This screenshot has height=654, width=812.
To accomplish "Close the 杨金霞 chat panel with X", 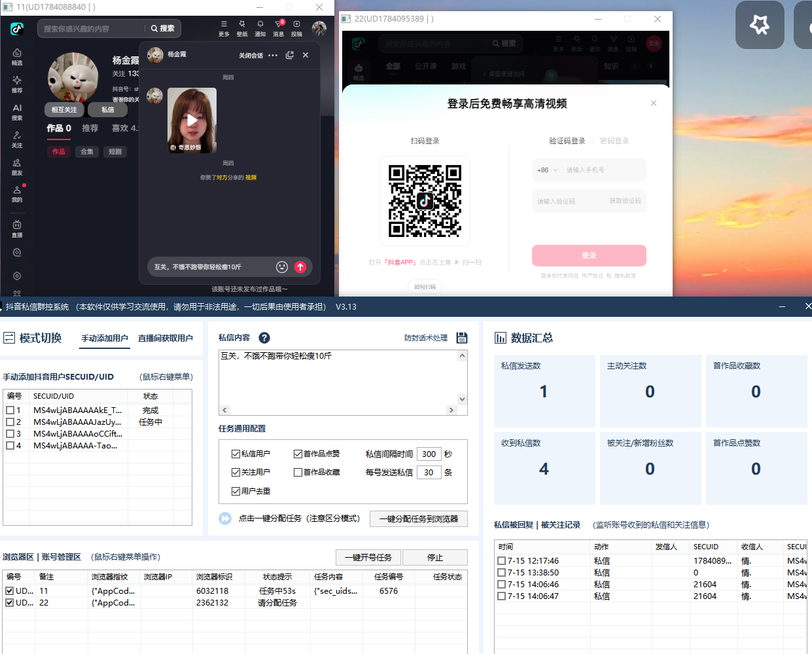I will [x=306, y=55].
